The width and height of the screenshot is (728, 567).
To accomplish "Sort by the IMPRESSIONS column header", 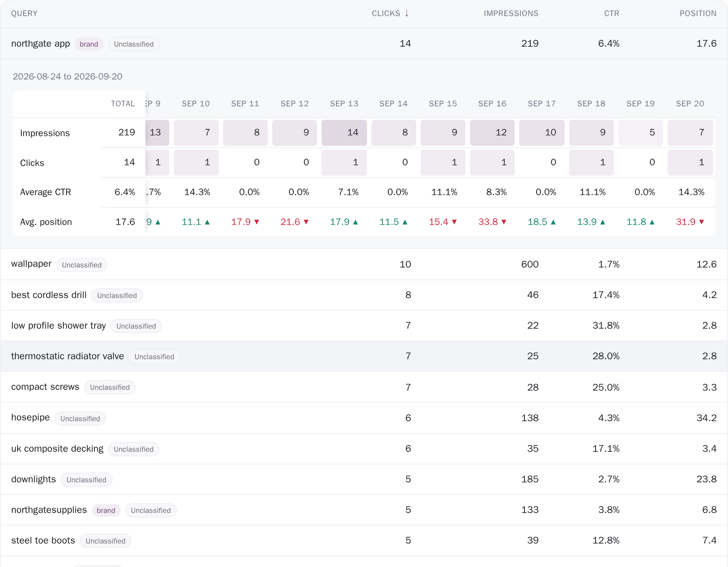I will click(511, 13).
